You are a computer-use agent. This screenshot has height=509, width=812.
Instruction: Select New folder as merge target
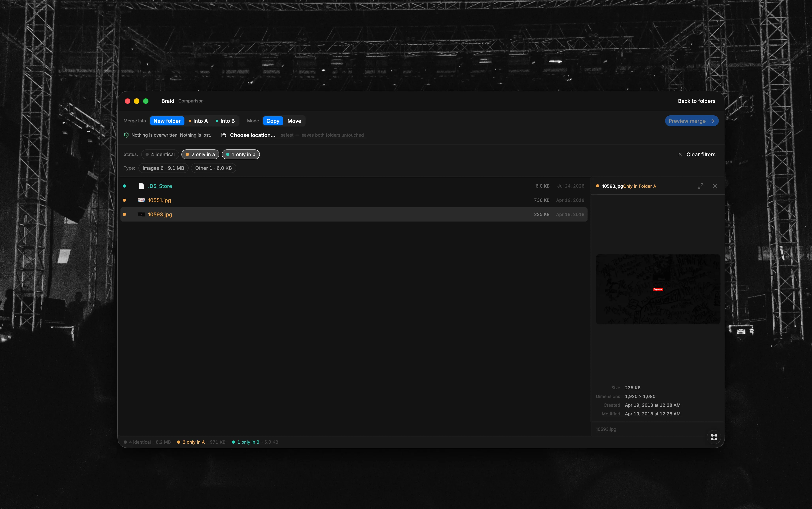pos(167,121)
